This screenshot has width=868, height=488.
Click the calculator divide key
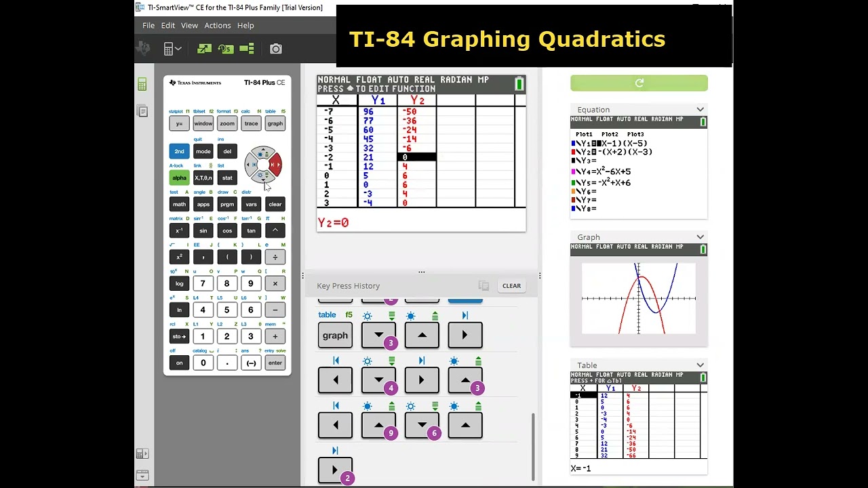point(275,257)
